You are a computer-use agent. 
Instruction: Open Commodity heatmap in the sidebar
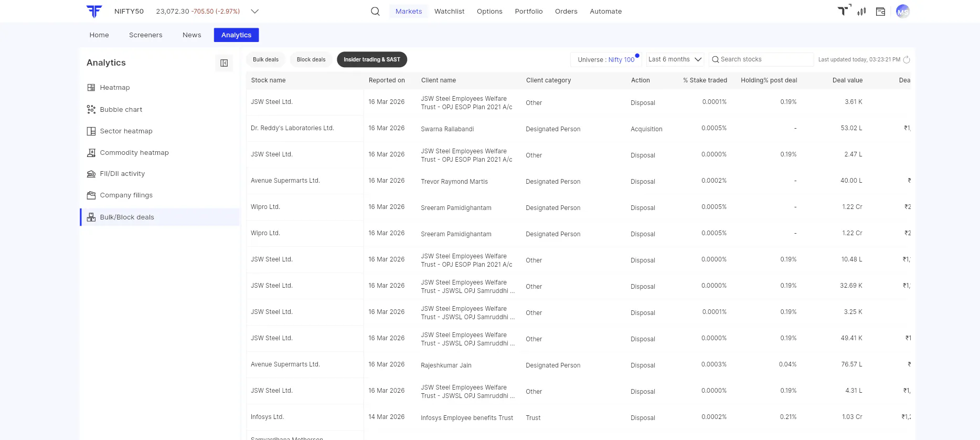160,153
